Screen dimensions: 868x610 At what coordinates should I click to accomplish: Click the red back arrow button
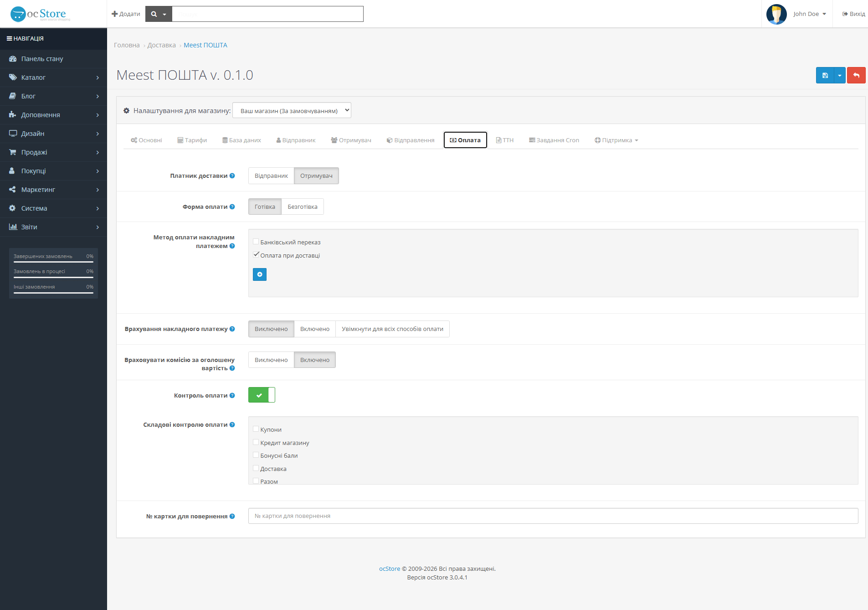tap(856, 75)
